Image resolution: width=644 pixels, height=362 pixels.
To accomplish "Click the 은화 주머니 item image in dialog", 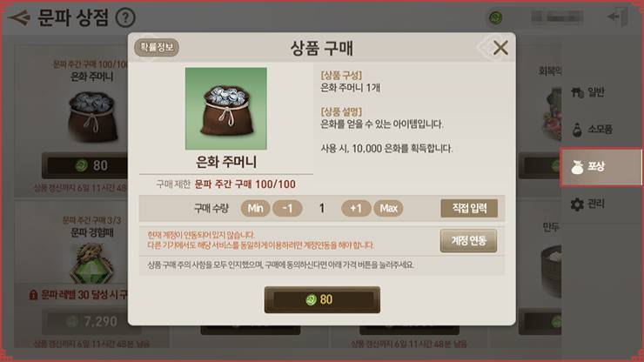I will (226, 109).
